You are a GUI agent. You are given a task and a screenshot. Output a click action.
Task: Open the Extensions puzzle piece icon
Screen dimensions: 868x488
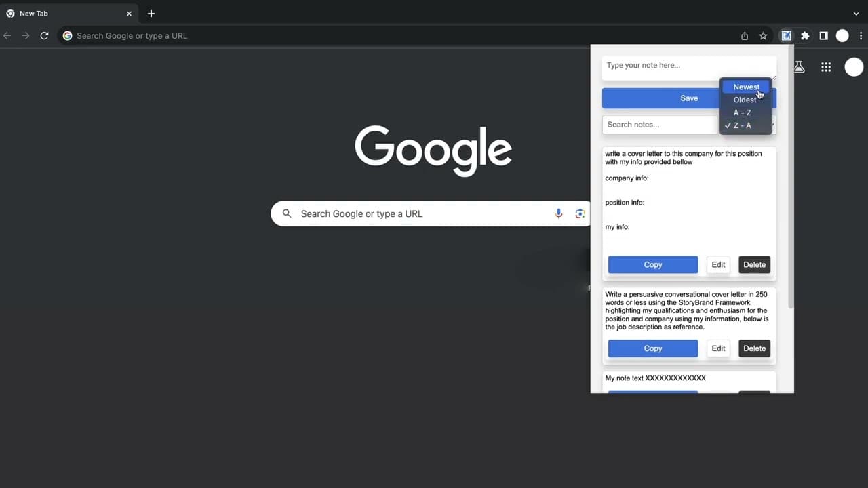tap(805, 36)
